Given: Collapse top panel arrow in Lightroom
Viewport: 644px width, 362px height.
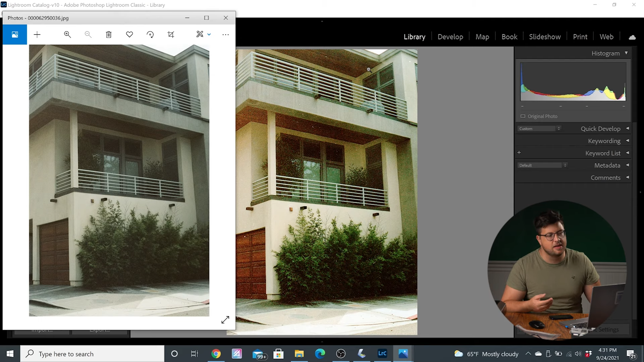Looking at the screenshot, I should [322, 21].
